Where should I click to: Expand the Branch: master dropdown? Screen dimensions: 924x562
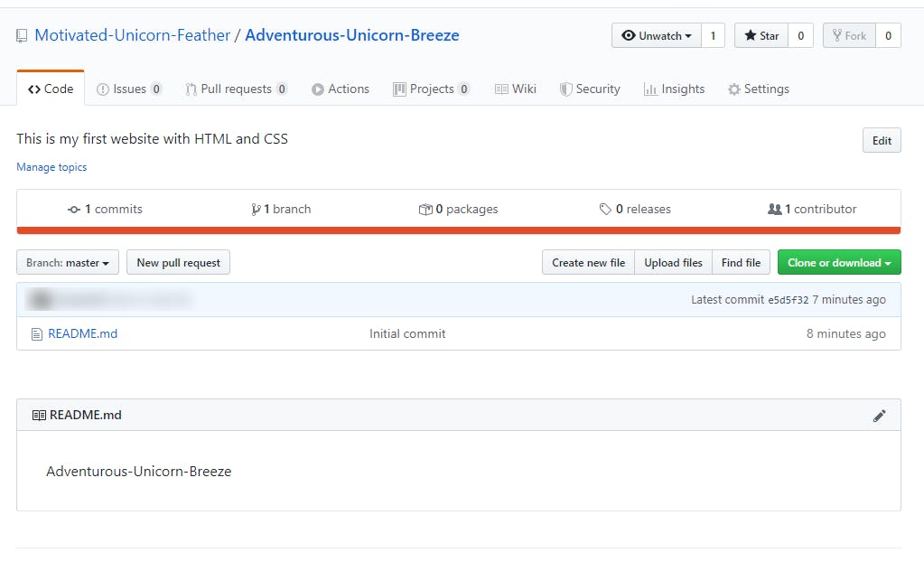[x=68, y=262]
